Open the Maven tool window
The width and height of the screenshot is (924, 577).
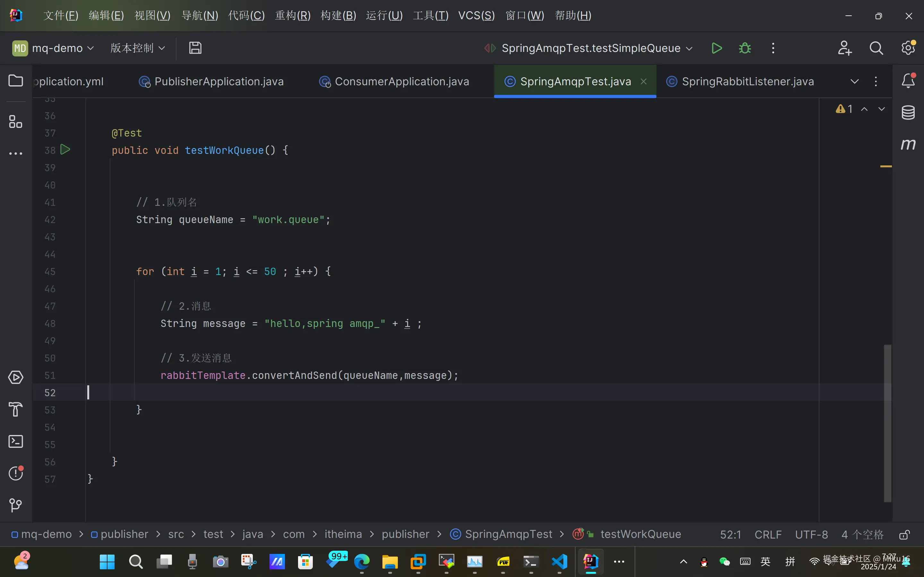pyautogui.click(x=908, y=144)
